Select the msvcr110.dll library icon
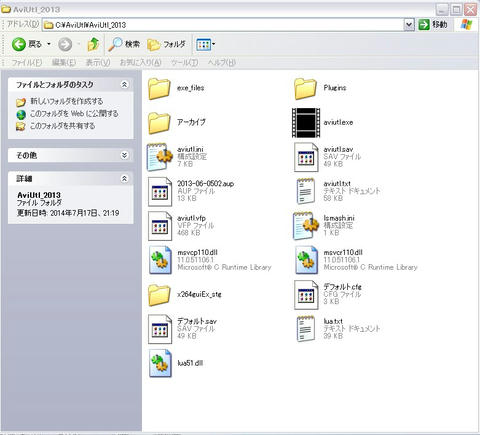This screenshot has height=435, width=480. pos(306,260)
